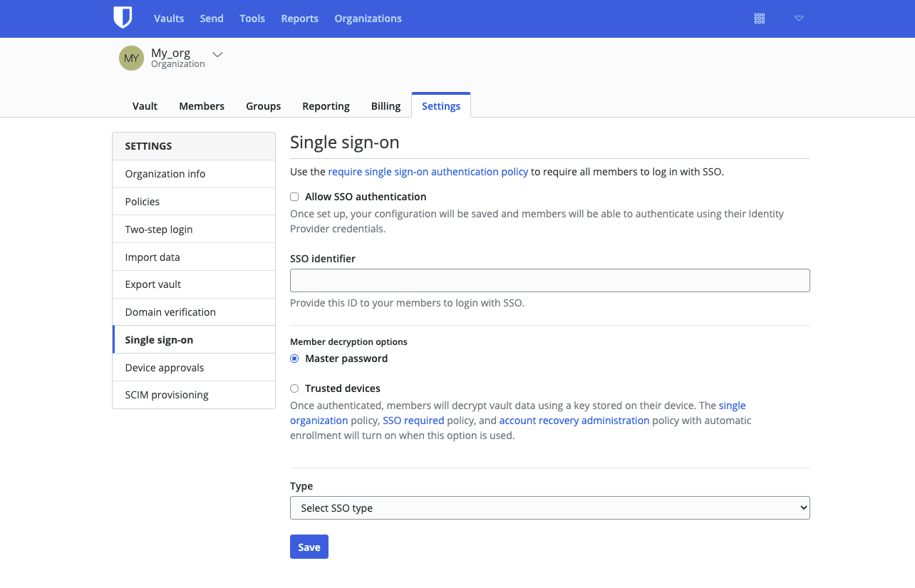
Task: Click the MY organization avatar
Action: [x=131, y=58]
